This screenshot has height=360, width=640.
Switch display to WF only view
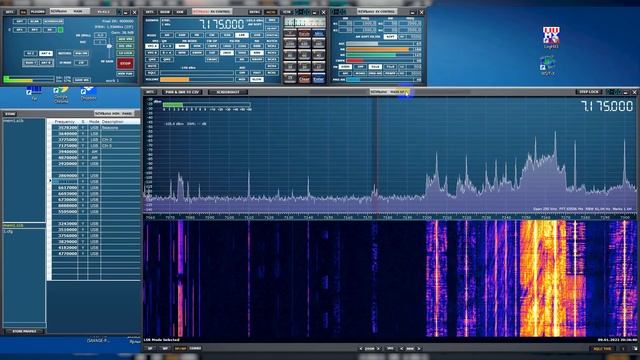point(165,348)
